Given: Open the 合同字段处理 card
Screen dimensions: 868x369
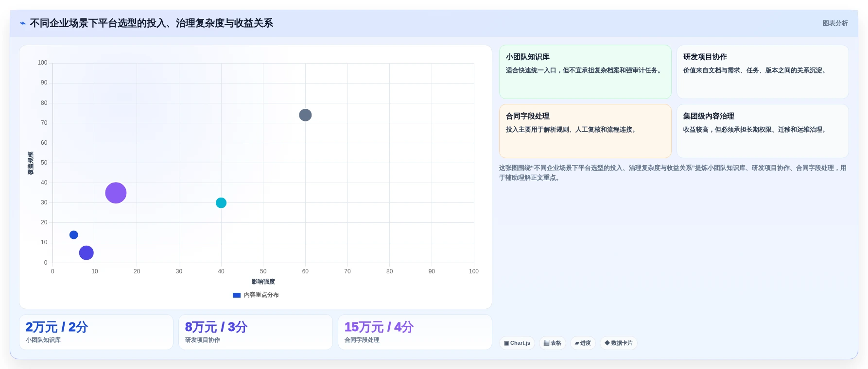Looking at the screenshot, I should (585, 131).
